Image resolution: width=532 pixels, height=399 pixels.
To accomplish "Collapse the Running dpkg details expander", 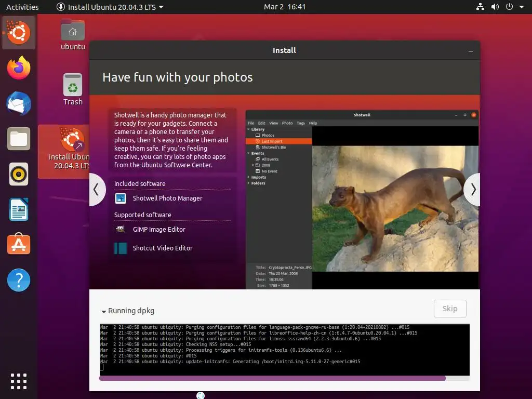I will coord(104,311).
